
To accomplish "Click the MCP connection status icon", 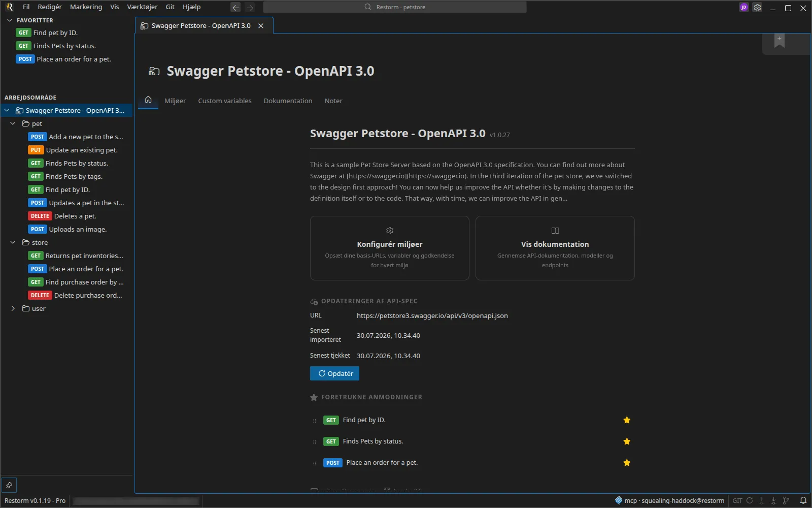I will pyautogui.click(x=618, y=500).
